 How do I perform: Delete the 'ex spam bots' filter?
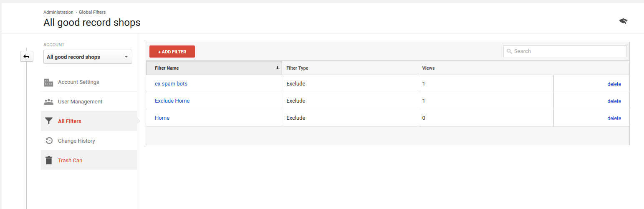pos(614,84)
